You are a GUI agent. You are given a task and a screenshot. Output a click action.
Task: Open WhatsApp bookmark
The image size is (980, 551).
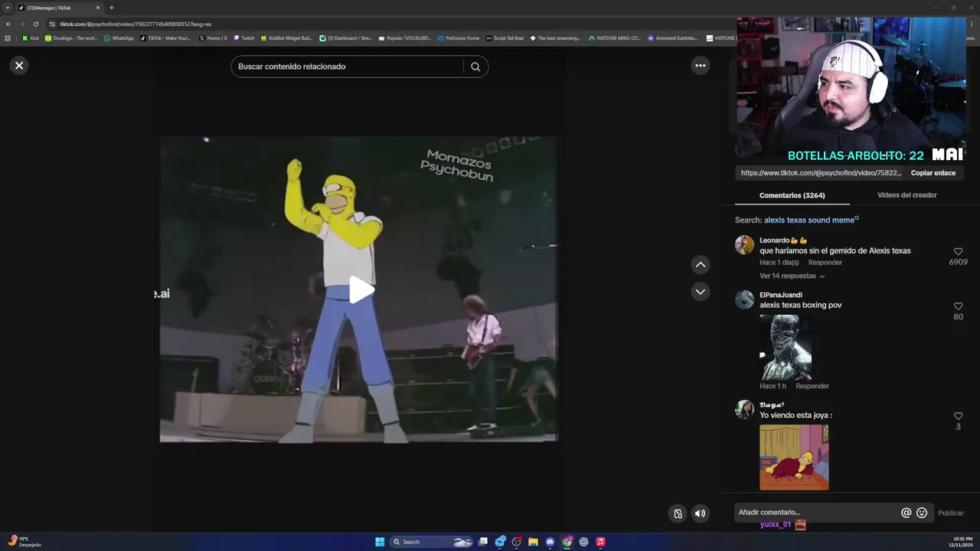pyautogui.click(x=119, y=37)
